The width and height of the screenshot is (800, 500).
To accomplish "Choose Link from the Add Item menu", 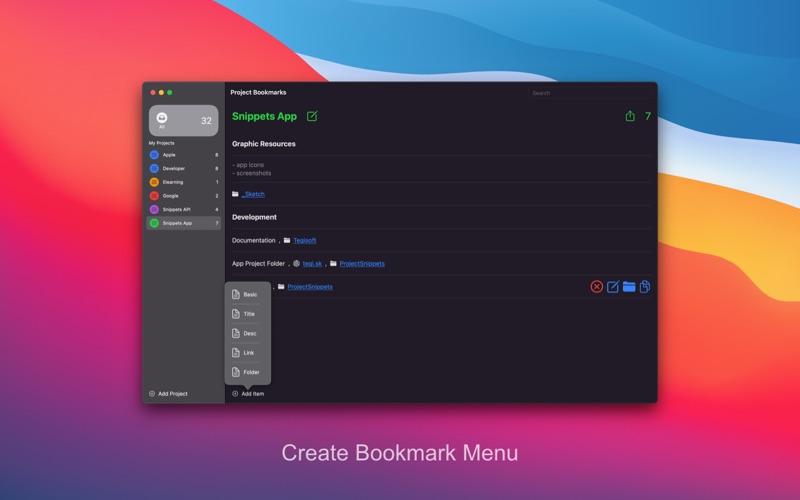I will coord(247,353).
